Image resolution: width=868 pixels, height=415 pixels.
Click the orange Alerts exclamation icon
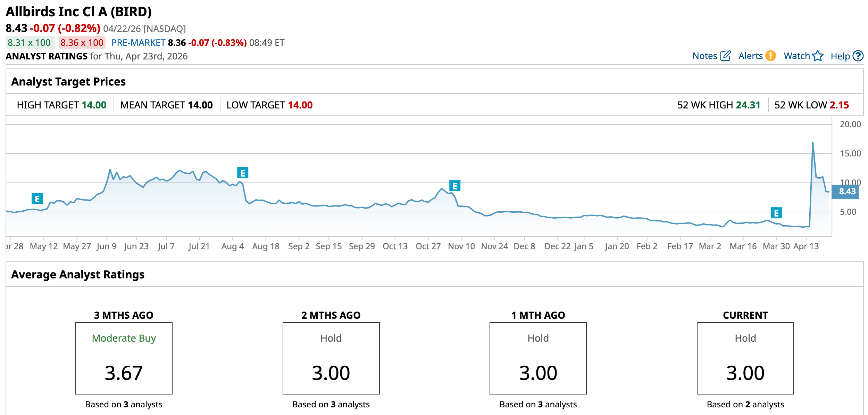point(770,56)
